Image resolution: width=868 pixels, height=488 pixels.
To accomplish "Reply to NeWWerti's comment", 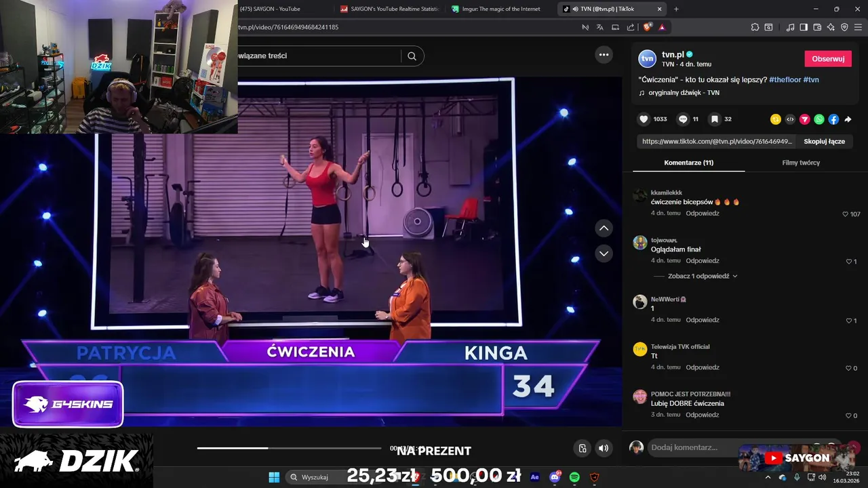I will (x=703, y=320).
